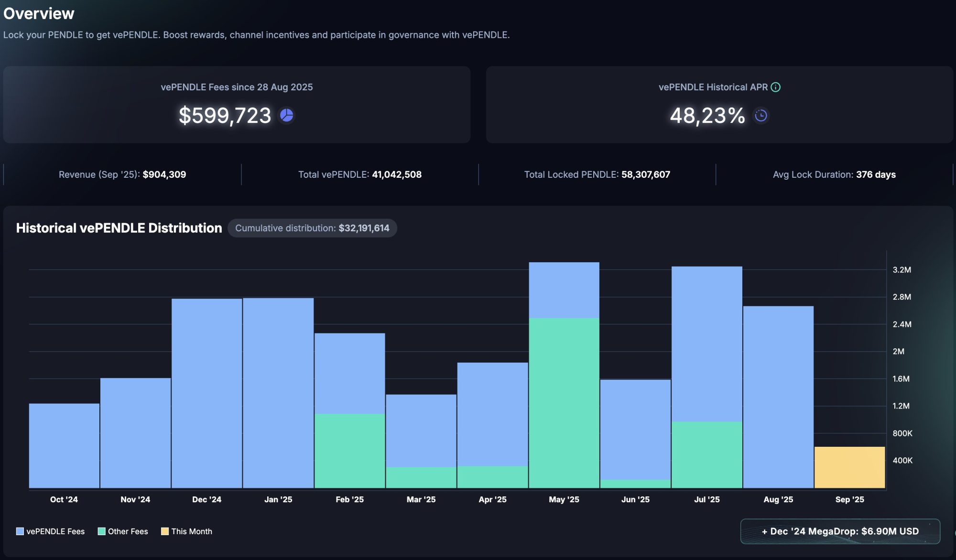Toggle vePENDLE Fees legend blue square
The width and height of the screenshot is (956, 560).
point(20,531)
